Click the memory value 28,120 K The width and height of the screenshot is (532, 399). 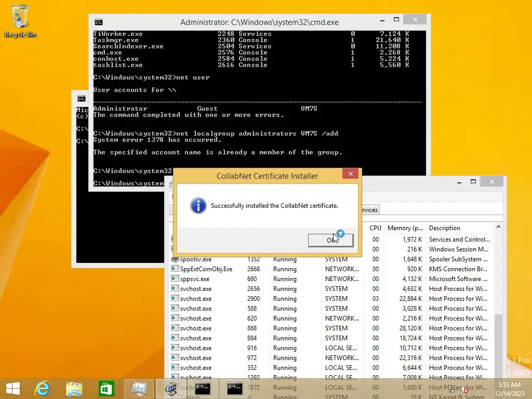coord(410,328)
